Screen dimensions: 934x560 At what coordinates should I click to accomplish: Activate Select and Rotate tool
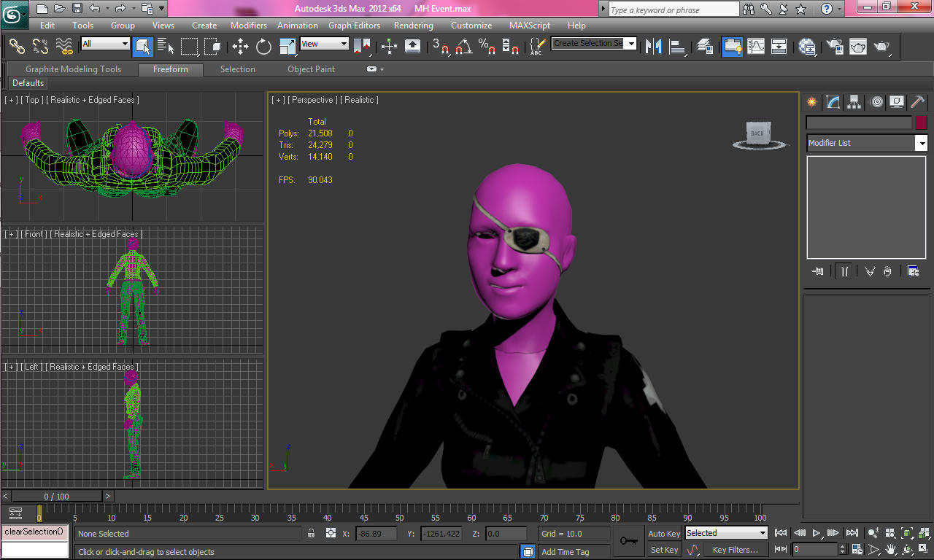click(263, 47)
